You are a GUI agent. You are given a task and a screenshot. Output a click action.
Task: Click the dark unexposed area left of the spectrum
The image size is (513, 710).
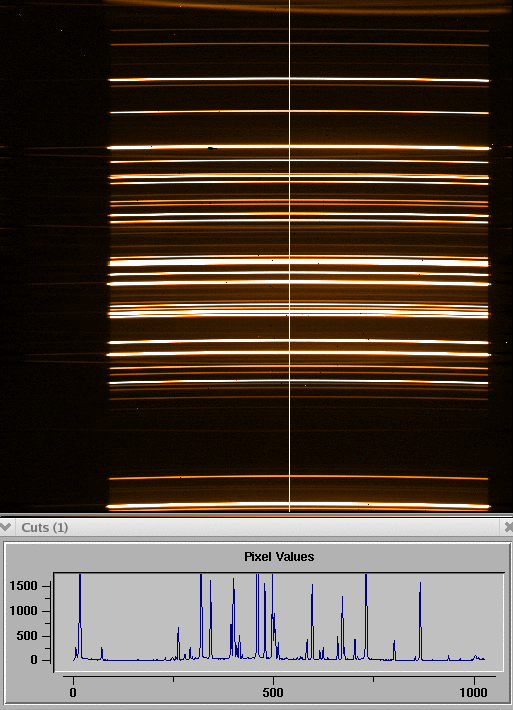(x=53, y=272)
